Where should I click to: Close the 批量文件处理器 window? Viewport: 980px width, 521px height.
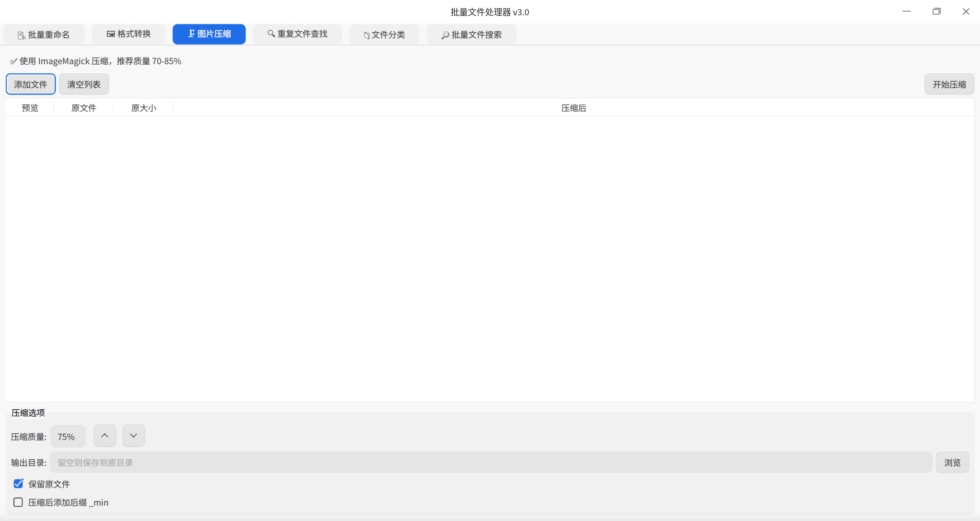(966, 12)
